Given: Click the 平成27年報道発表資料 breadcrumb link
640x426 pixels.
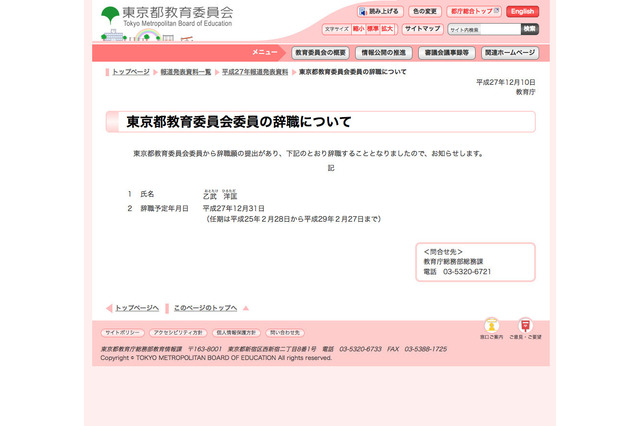Looking at the screenshot, I should (255, 72).
